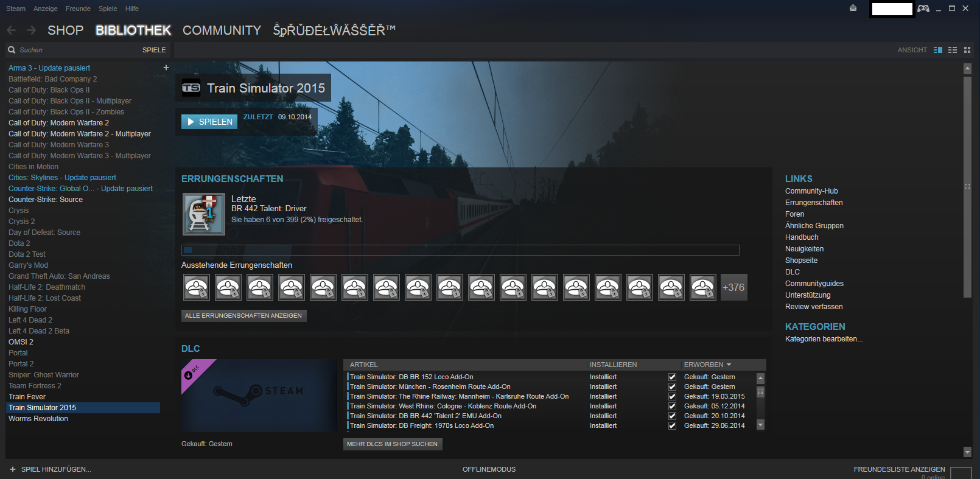Toggle München - Rosenheim Route install checkbox
The width and height of the screenshot is (980, 479).
tap(672, 387)
